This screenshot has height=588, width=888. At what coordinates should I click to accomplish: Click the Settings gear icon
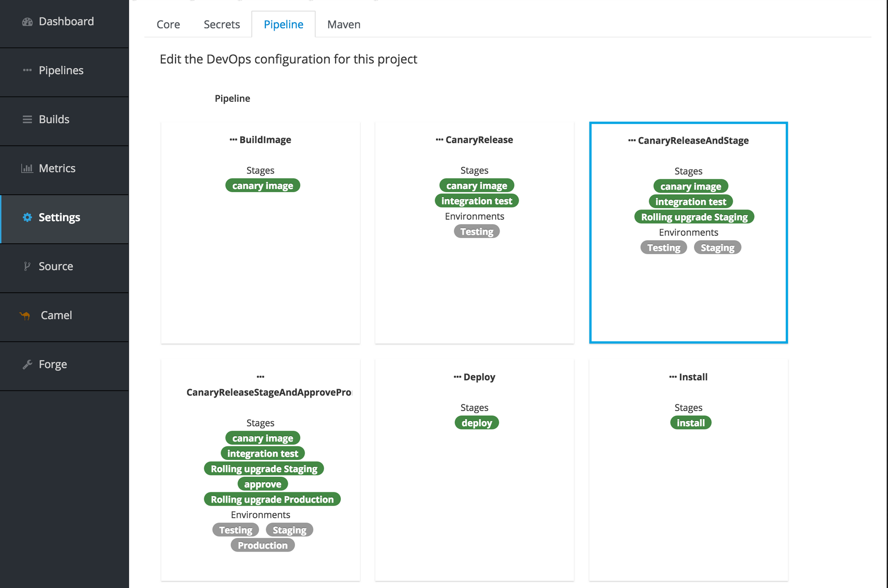click(27, 217)
